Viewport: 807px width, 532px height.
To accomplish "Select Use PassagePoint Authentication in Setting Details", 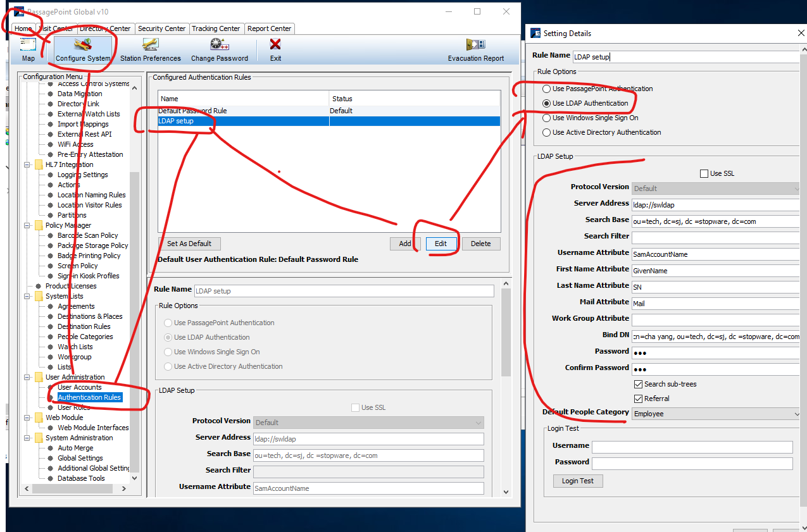I will click(x=547, y=89).
